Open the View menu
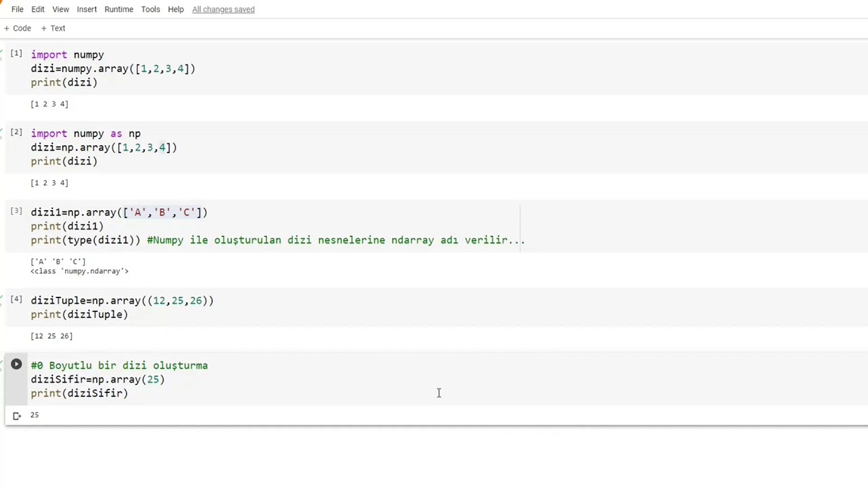The width and height of the screenshot is (868, 488). pyautogui.click(x=60, y=9)
